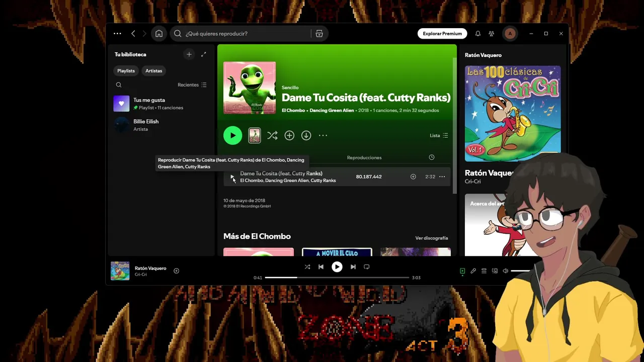The width and height of the screenshot is (644, 362).
Task: Play track Dame Tu Cosita row button
Action: pyautogui.click(x=232, y=176)
